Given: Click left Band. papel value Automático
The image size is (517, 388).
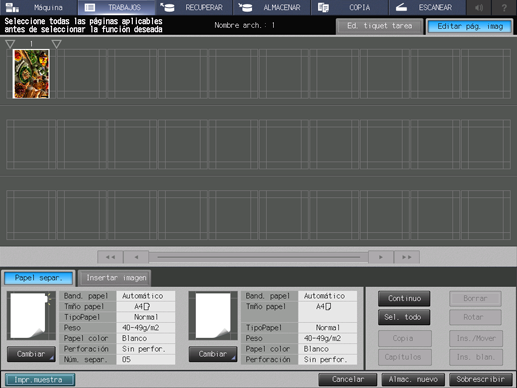Looking at the screenshot, I should point(146,296).
